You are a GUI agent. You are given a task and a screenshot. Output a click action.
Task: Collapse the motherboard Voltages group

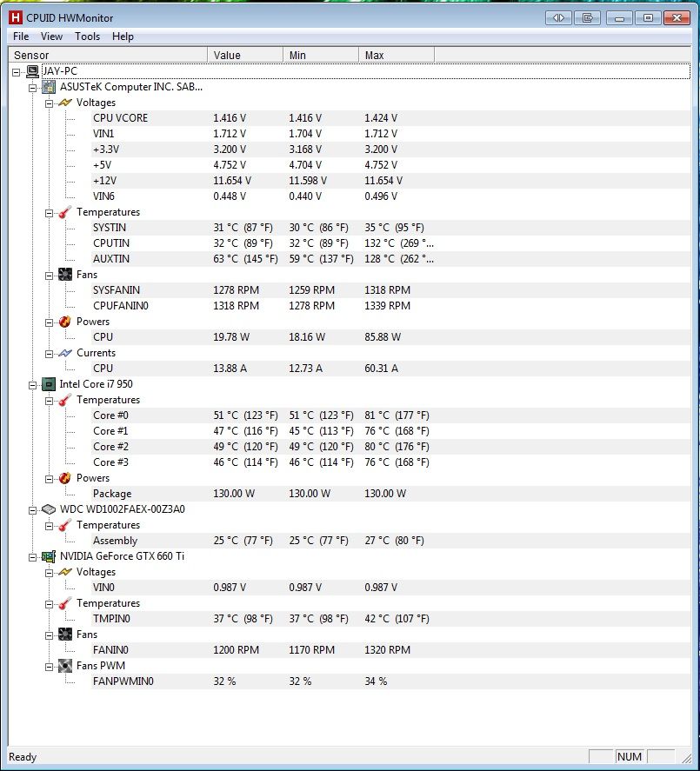(x=50, y=103)
